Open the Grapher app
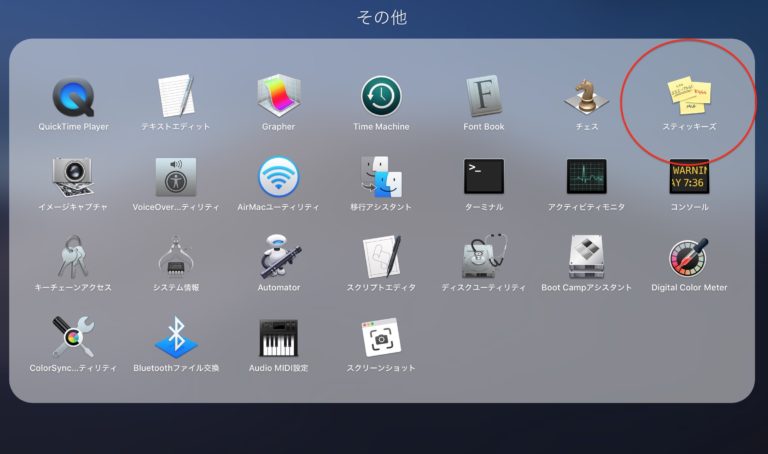Viewport: 768px width, 454px height. 278,96
